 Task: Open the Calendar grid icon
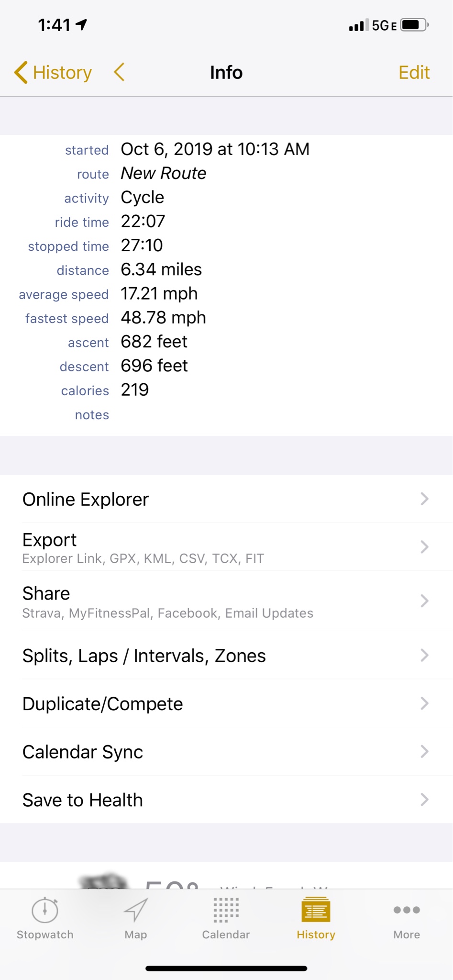tap(226, 910)
